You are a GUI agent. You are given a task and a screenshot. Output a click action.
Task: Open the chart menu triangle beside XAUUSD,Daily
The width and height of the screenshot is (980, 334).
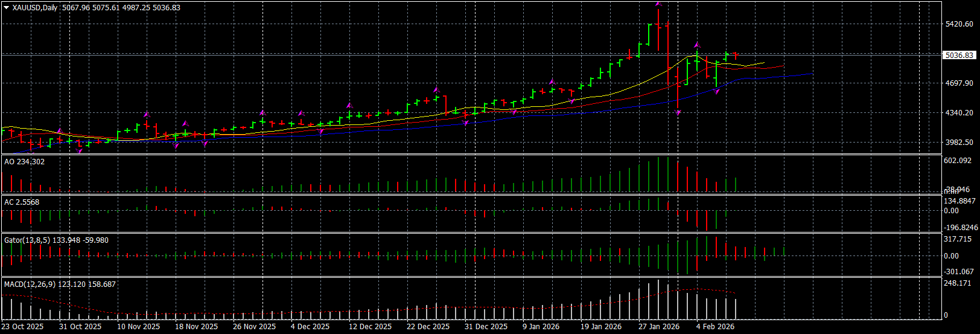coord(7,8)
